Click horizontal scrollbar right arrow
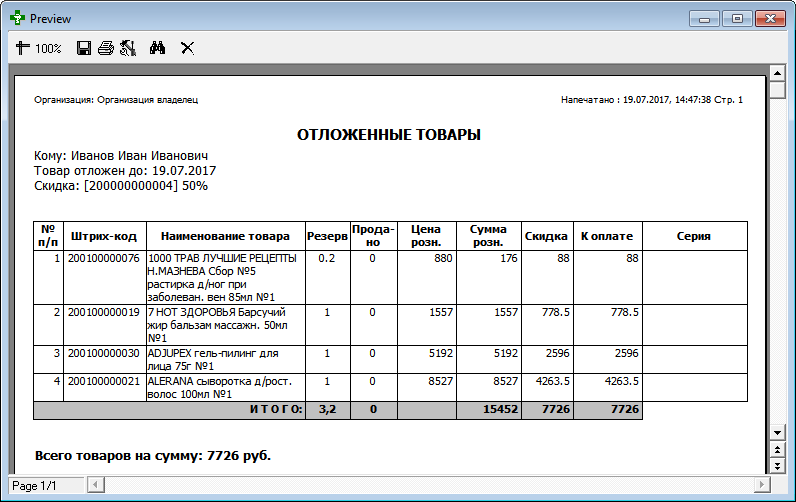This screenshot has height=502, width=796. pos(761,485)
